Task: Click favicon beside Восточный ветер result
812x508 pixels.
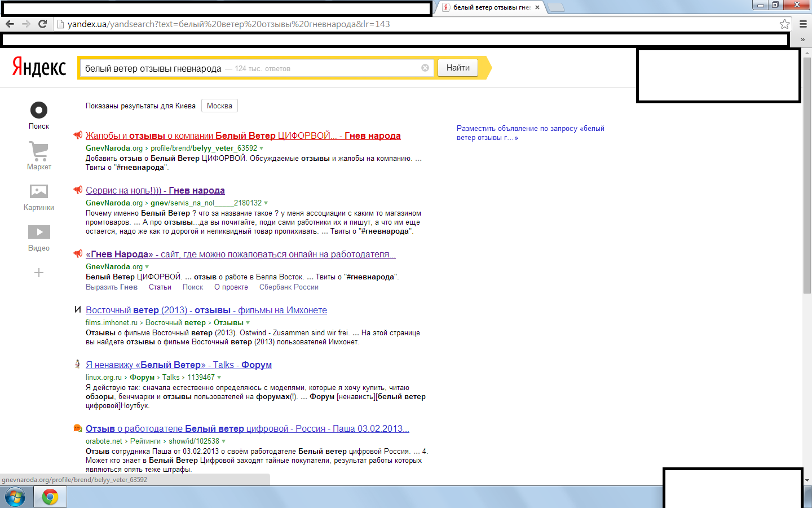Action: point(78,309)
